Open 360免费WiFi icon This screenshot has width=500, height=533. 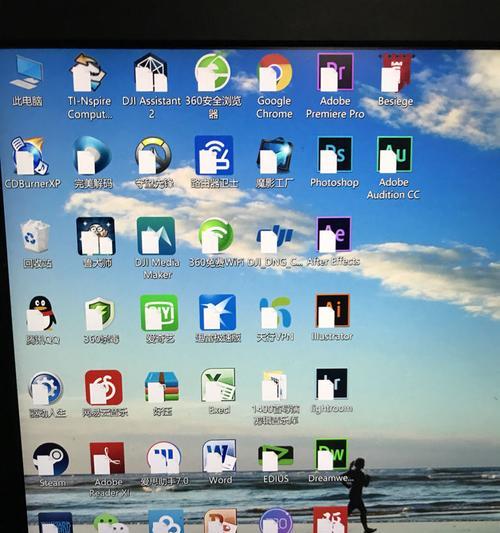point(215,236)
